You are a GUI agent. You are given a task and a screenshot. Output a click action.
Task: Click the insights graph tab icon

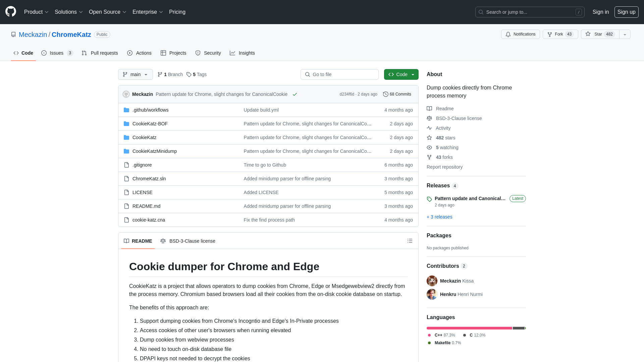coord(233,53)
